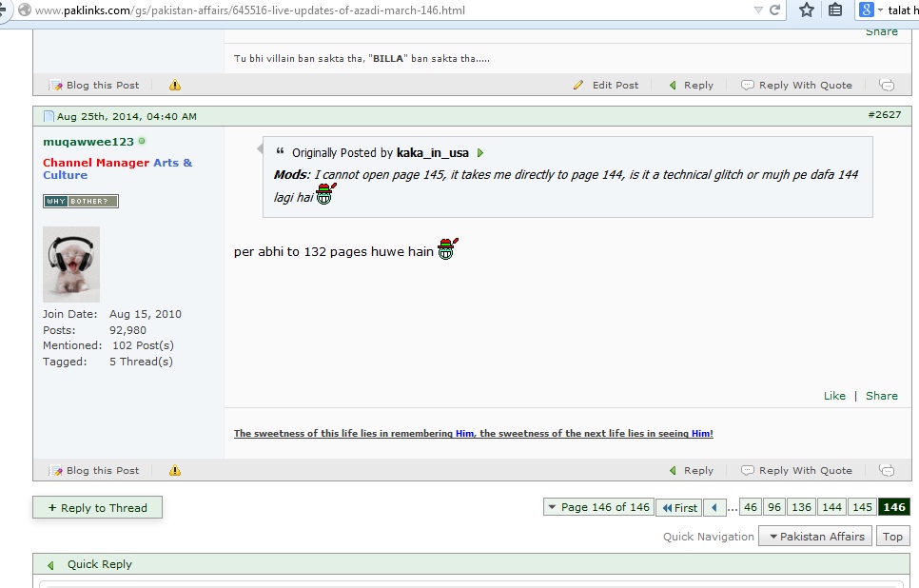Viewport: 919px width, 588px height.
Task: Click the report warning icon under BILLA post
Action: pos(174,85)
